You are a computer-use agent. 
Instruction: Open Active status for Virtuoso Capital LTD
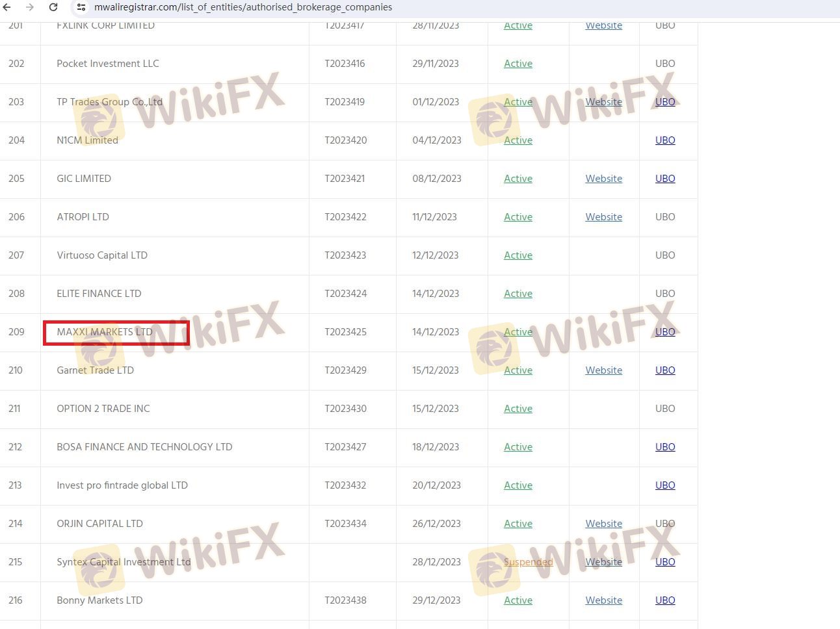click(518, 255)
